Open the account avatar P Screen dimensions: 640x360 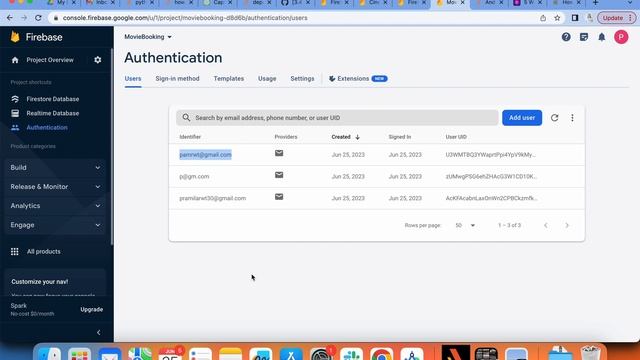[x=621, y=37]
